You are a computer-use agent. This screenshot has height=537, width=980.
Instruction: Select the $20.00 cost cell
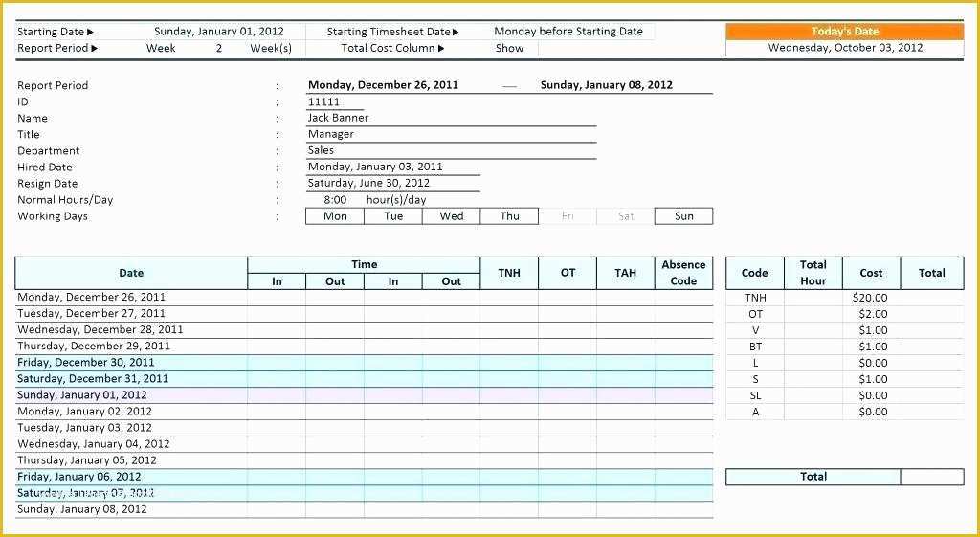coord(871,299)
